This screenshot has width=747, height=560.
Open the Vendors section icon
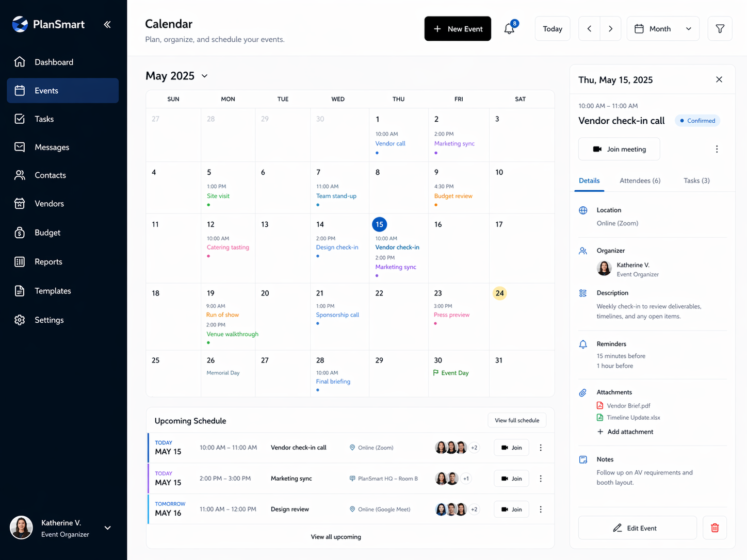click(x=19, y=204)
